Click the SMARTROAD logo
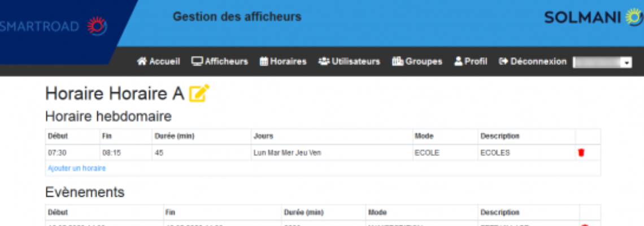The height and width of the screenshot is (226, 644). [54, 26]
